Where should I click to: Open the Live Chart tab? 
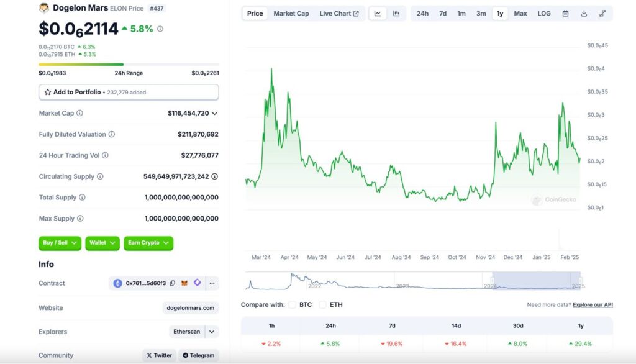pos(339,14)
